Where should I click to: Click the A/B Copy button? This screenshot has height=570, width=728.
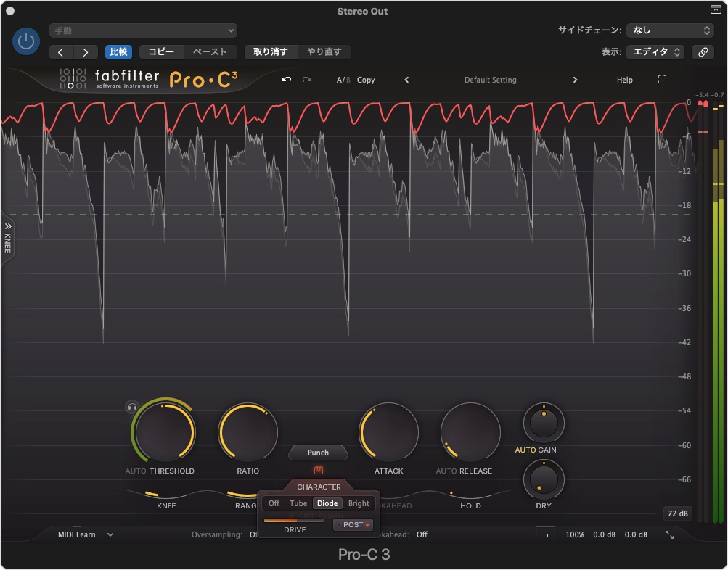click(x=366, y=80)
